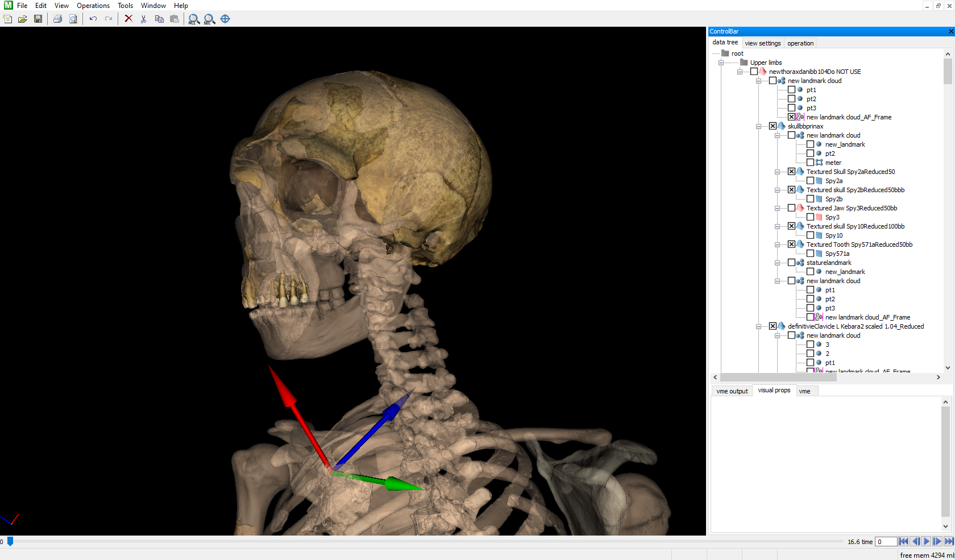The width and height of the screenshot is (955, 560).
Task: Collapse the Textured Skull Spy2aReduced50 node
Action: [777, 172]
